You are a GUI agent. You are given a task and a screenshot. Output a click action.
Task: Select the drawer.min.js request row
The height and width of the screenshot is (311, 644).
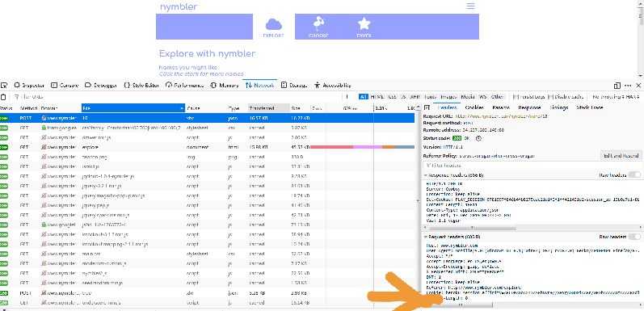pyautogui.click(x=208, y=137)
